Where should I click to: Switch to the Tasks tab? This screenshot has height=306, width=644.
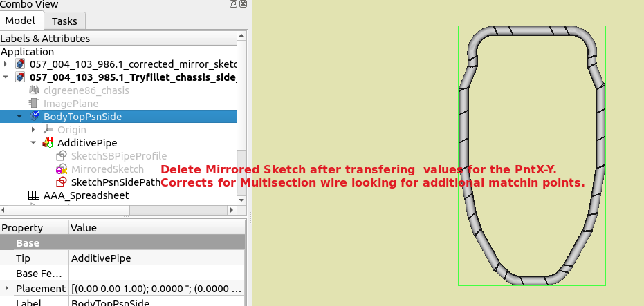pyautogui.click(x=64, y=21)
